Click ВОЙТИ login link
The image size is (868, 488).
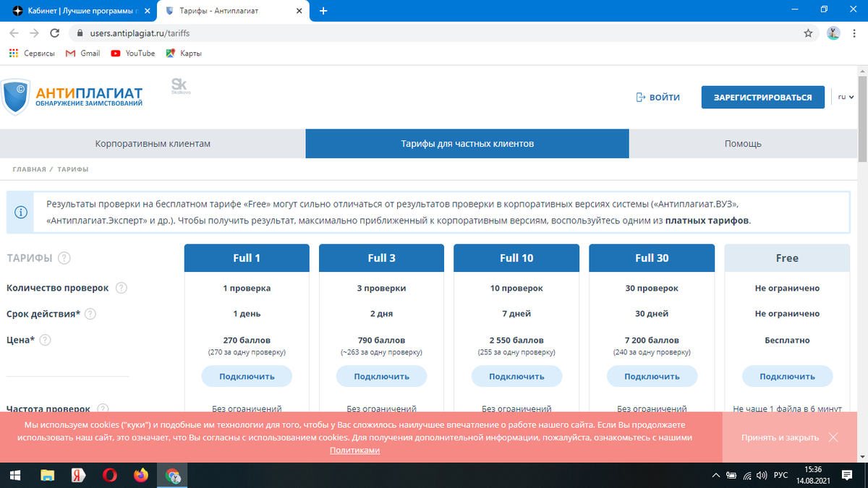[x=658, y=98]
